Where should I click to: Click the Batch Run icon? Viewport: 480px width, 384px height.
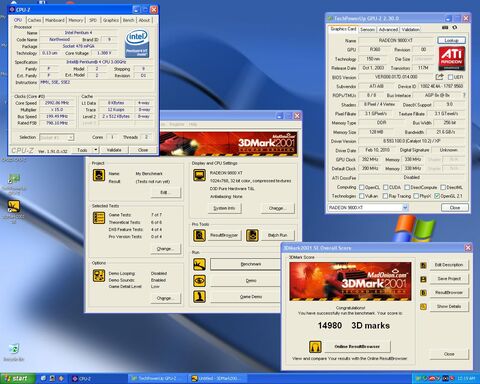(252, 235)
